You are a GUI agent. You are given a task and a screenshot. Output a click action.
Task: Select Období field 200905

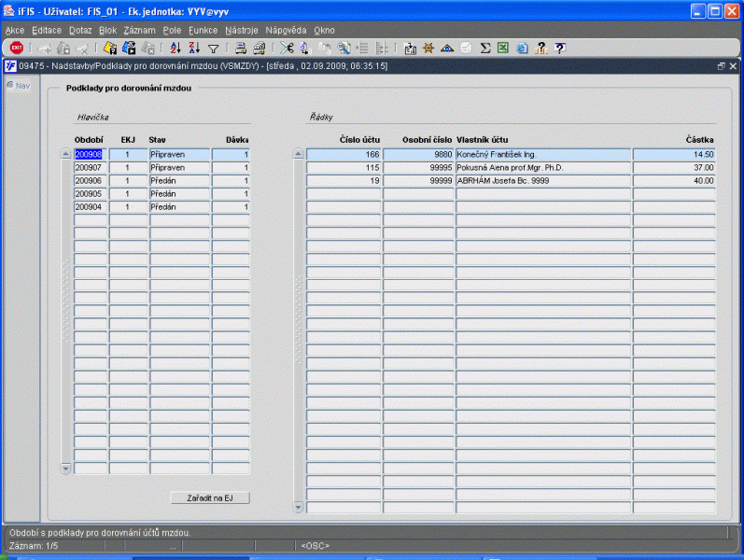(x=91, y=193)
